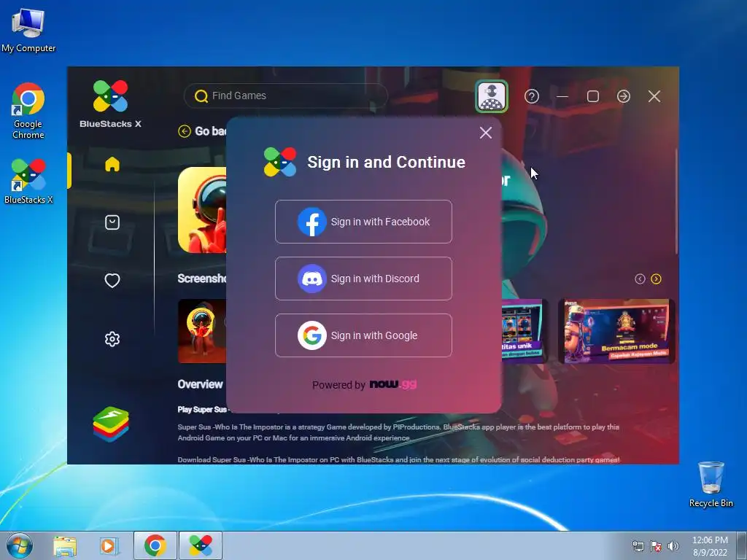Open the sidebar settings gear icon
747x560 pixels.
point(112,339)
